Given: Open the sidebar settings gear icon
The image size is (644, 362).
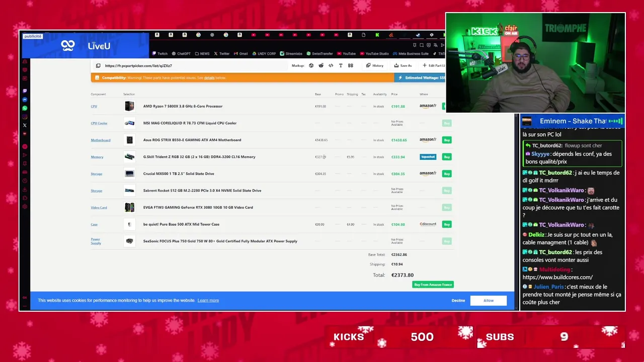Looking at the screenshot, I should pyautogui.click(x=25, y=207).
